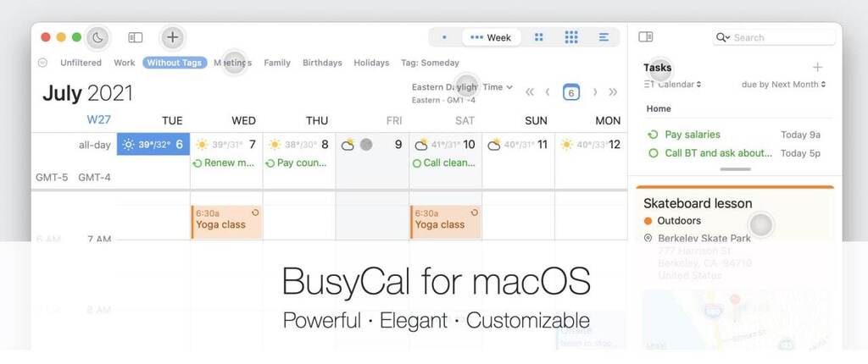
Task: Toggle dark mode moon icon
Action: 98,37
